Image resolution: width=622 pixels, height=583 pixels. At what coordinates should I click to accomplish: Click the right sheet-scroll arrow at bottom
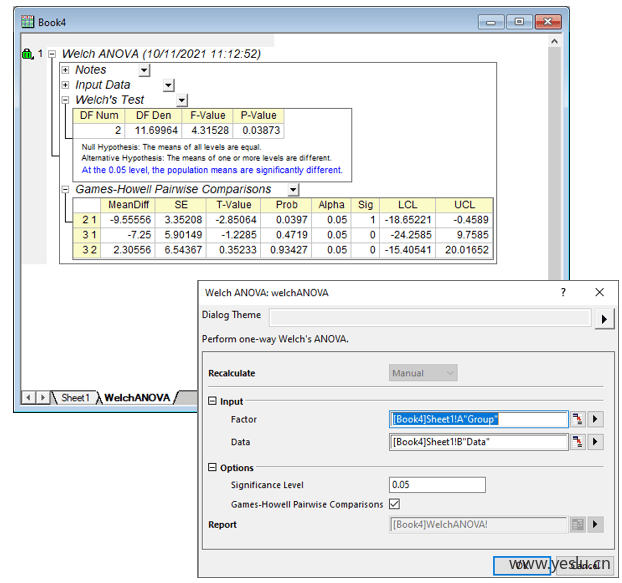point(42,397)
